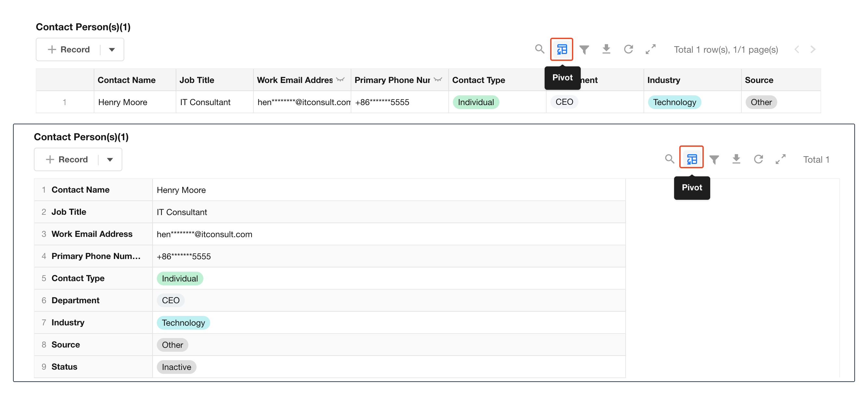This screenshot has width=868, height=395.
Task: Refresh the top contact table
Action: coord(628,49)
